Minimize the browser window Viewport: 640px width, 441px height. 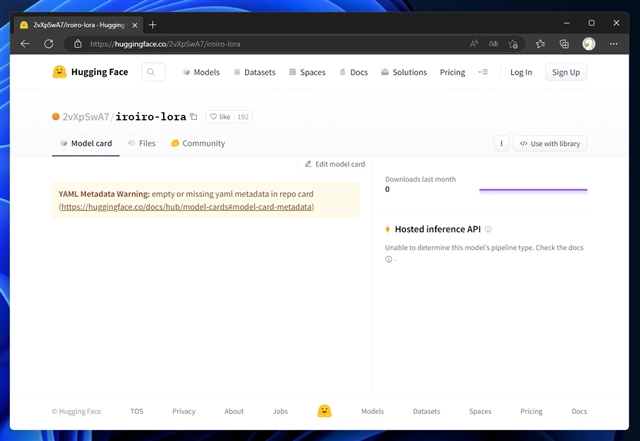(x=567, y=23)
